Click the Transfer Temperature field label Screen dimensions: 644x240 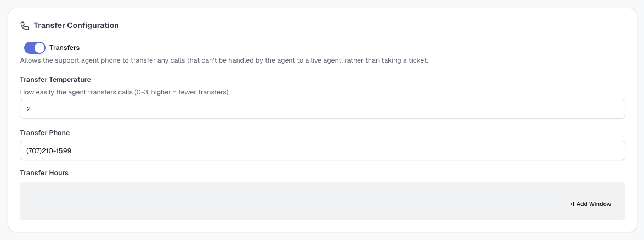(x=55, y=79)
